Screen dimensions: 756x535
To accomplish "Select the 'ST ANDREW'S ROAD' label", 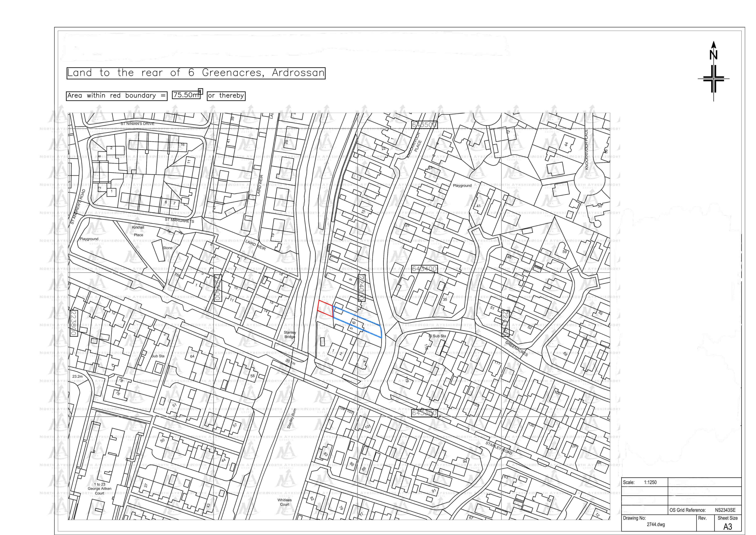I will click(78, 207).
